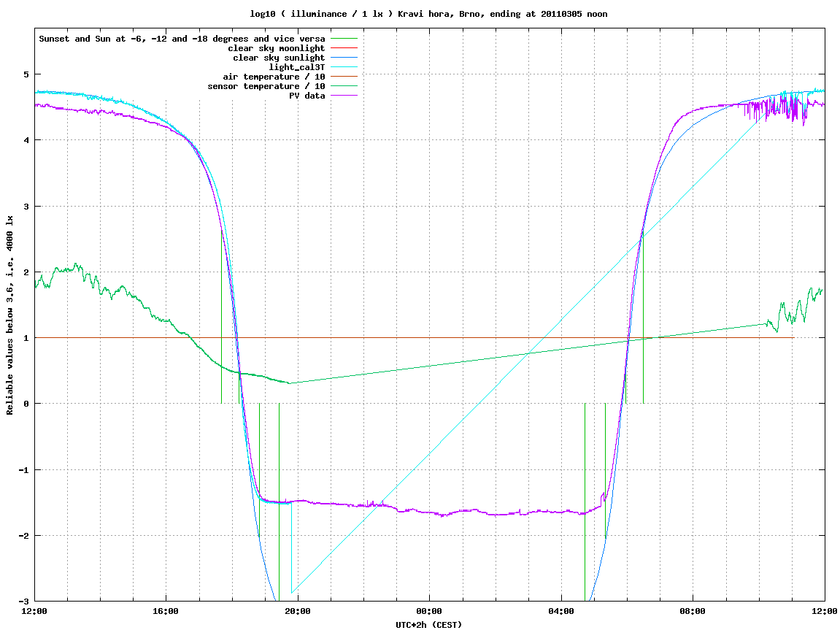Select the 'Sunset and Sun at -6, -12 and -18 degrees' legend entry
The image size is (840, 630).
point(182,39)
